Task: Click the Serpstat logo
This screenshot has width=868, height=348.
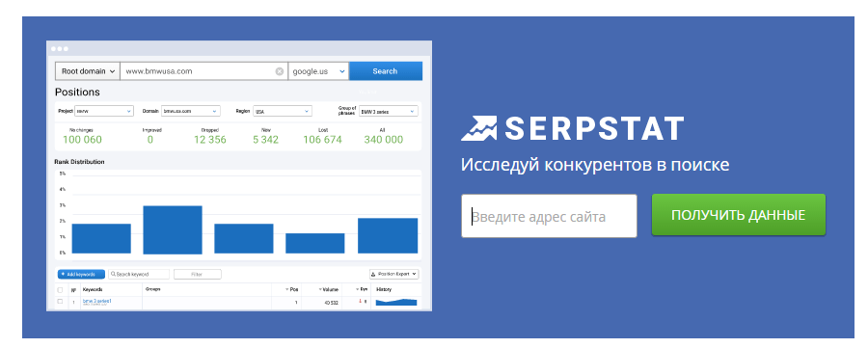Action: coord(572,128)
